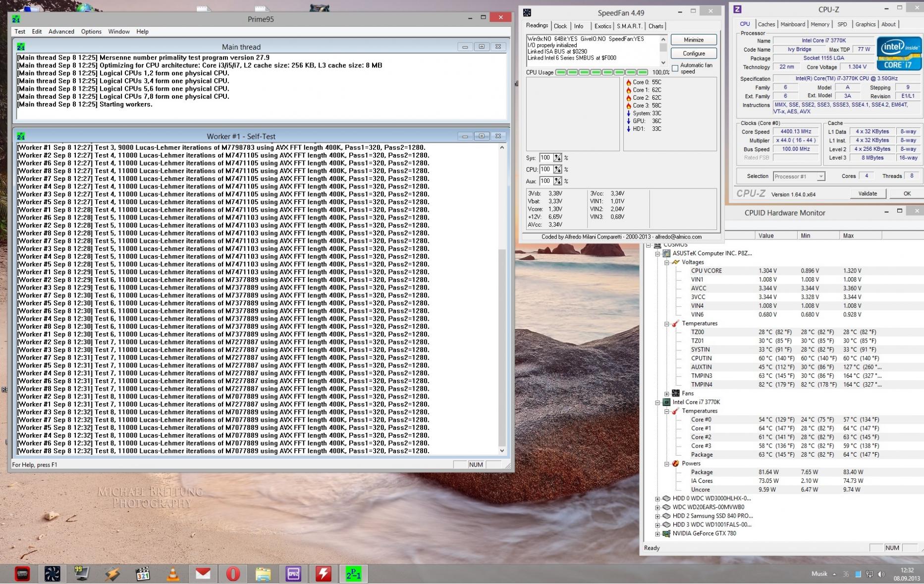Switch to CPU-Z from the taskbar
Image resolution: width=924 pixels, height=584 pixels.
[293, 574]
